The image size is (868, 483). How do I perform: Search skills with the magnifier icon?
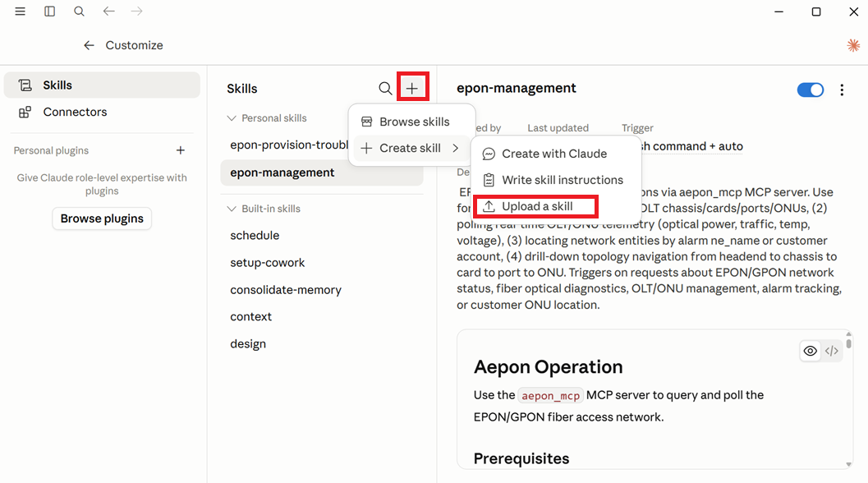pyautogui.click(x=385, y=88)
